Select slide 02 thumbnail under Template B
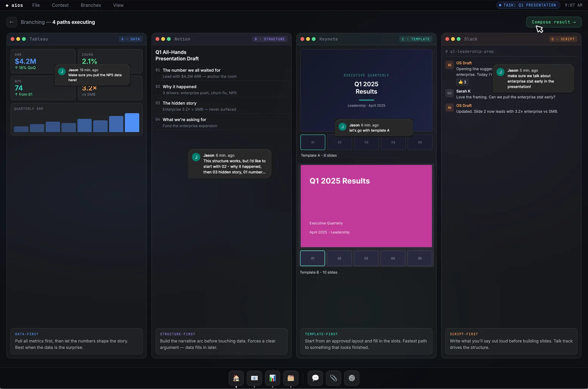The image size is (588, 389). tap(339, 258)
